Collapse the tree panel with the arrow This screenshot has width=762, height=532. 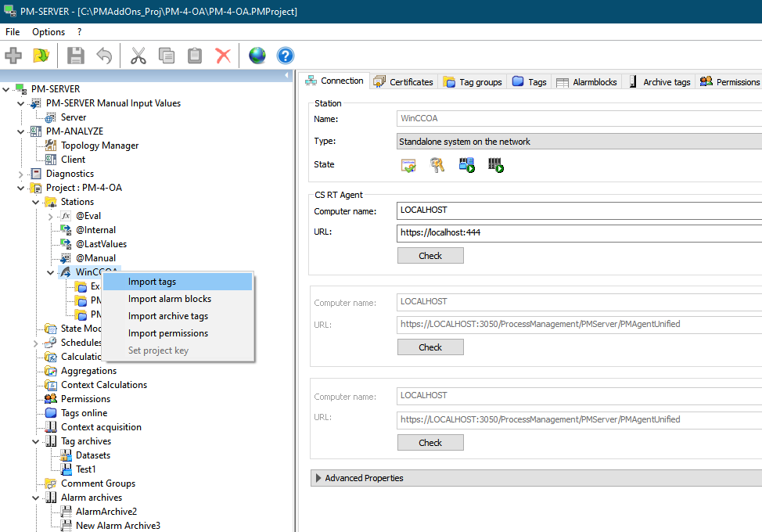[286, 75]
